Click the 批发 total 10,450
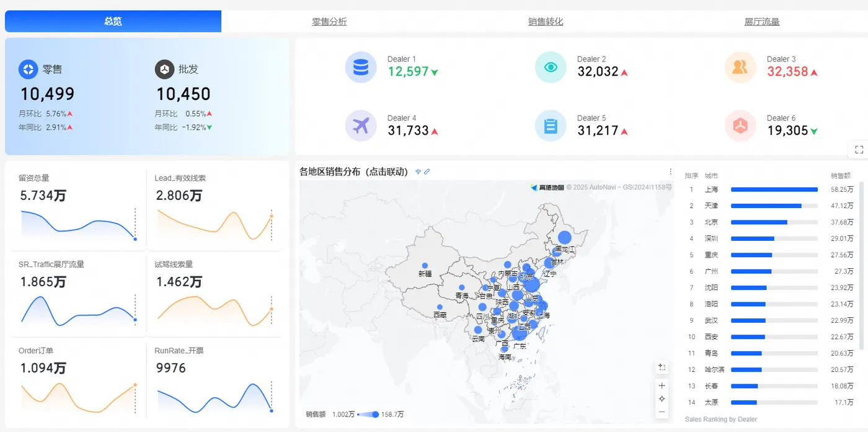 [x=184, y=94]
